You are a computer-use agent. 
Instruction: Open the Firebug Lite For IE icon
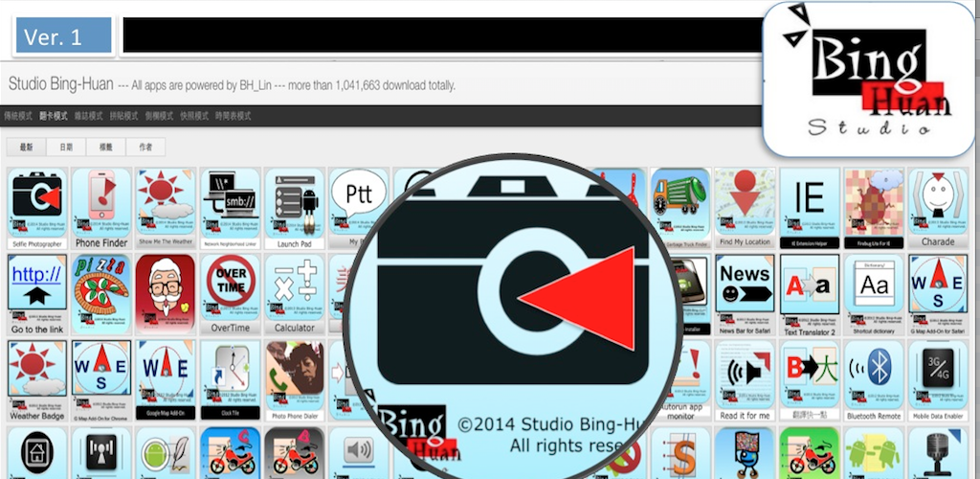coord(874,208)
